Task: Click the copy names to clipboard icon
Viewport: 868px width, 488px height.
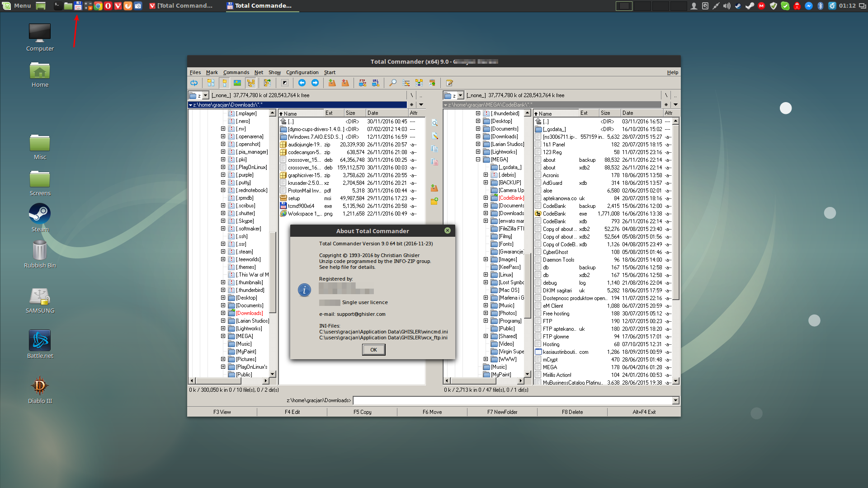Action: [432, 83]
